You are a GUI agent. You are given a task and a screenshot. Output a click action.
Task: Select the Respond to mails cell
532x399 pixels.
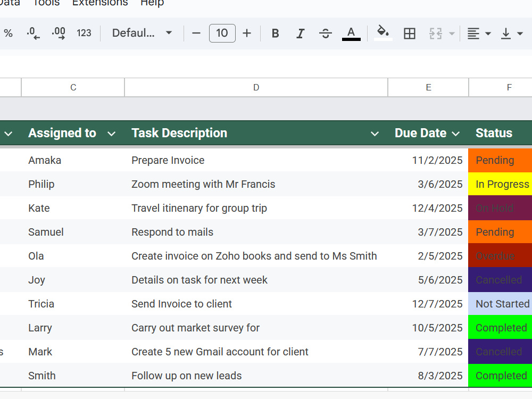[256, 232]
